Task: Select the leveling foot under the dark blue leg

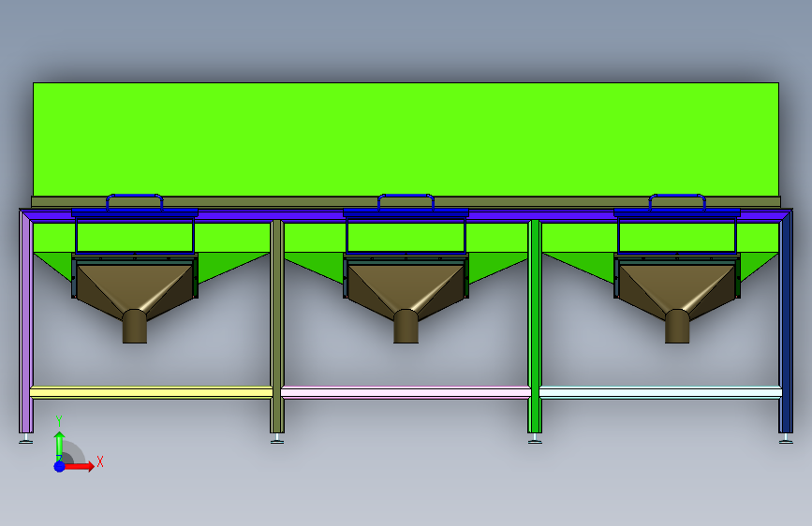Action: point(786,439)
